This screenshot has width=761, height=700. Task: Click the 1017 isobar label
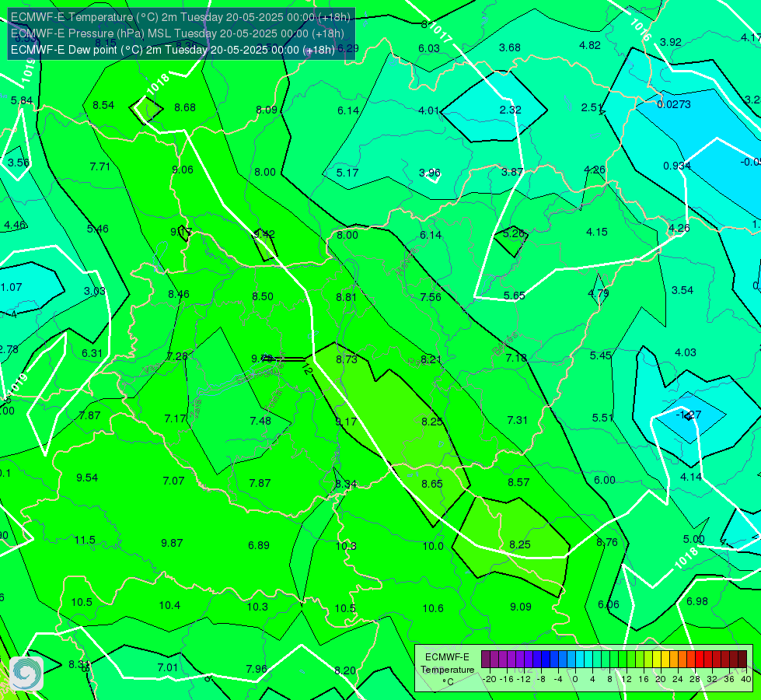441,32
